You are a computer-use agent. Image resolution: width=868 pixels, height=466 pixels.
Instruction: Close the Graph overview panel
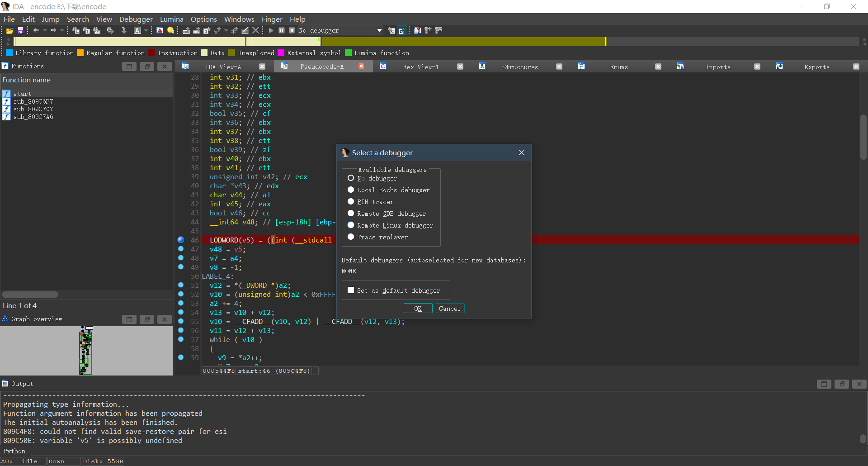[165, 319]
